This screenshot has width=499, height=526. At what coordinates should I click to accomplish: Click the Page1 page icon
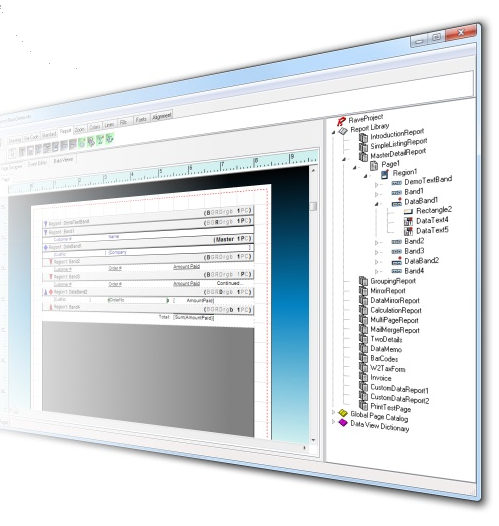point(374,165)
